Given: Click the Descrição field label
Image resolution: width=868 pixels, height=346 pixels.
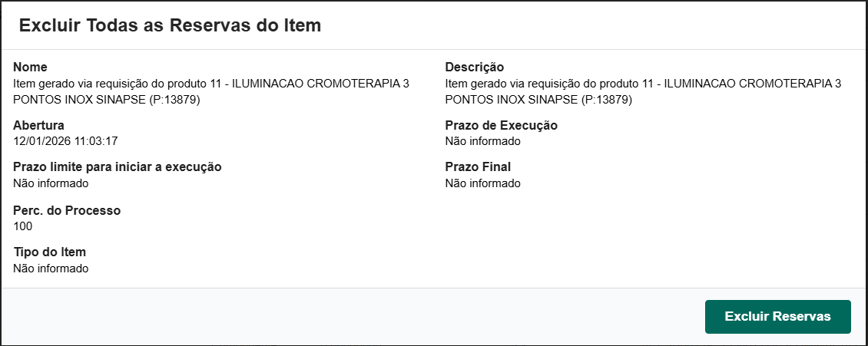Looking at the screenshot, I should click(474, 68).
